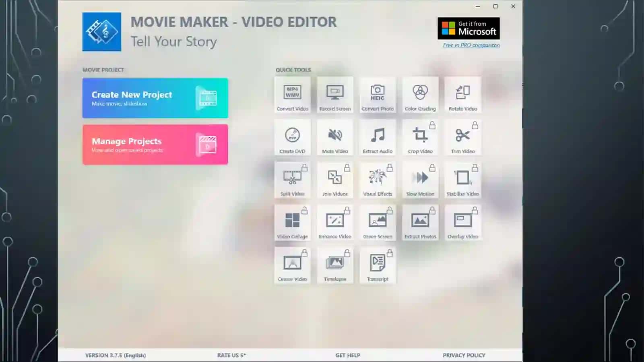644x362 pixels.
Task: Click Create New Project button
Action: (x=155, y=98)
